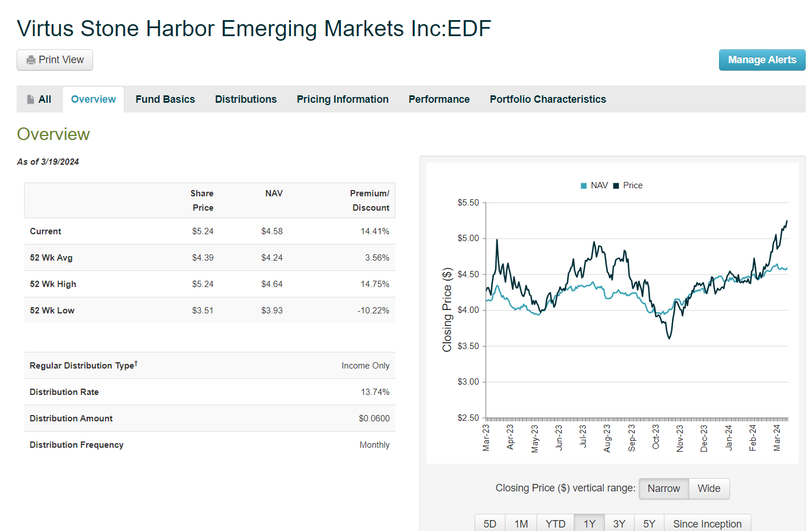Toggle the Price legend color square
Viewport: 812px width, 531px height.
coord(616,185)
